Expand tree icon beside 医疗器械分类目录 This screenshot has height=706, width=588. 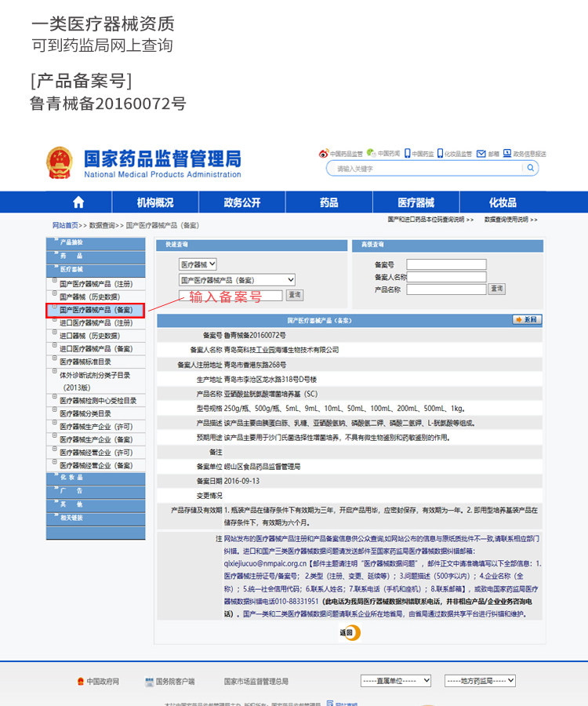54,410
